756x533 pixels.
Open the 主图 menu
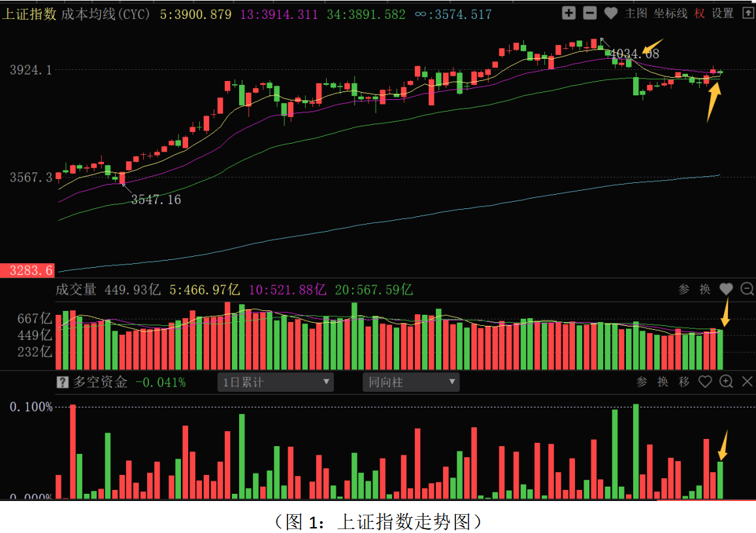coord(636,13)
